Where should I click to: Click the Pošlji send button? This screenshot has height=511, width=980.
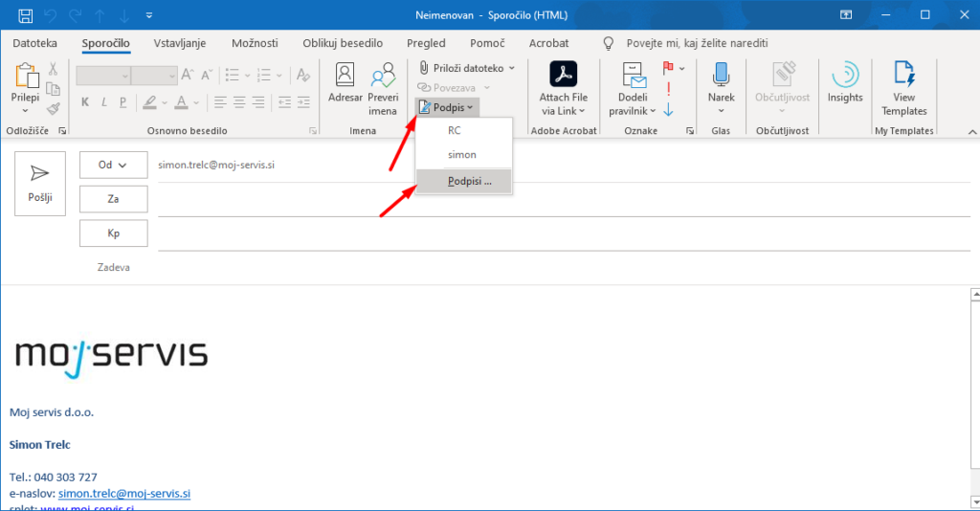coord(40,184)
